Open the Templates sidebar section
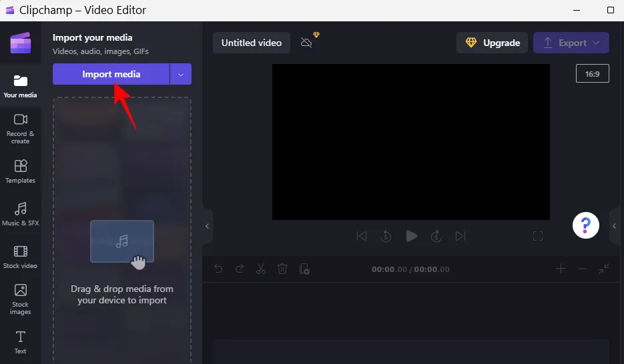Screen dimensions: 624x364 click(x=20, y=171)
